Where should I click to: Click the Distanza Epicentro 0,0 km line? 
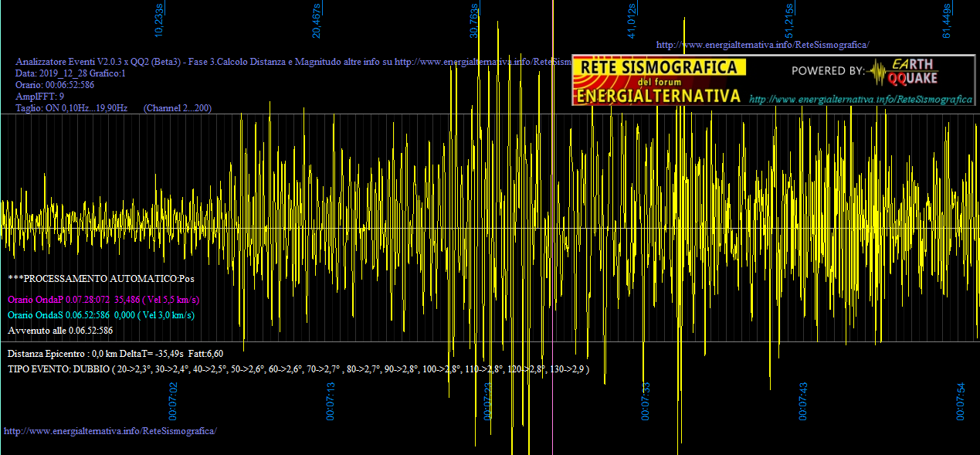click(115, 354)
